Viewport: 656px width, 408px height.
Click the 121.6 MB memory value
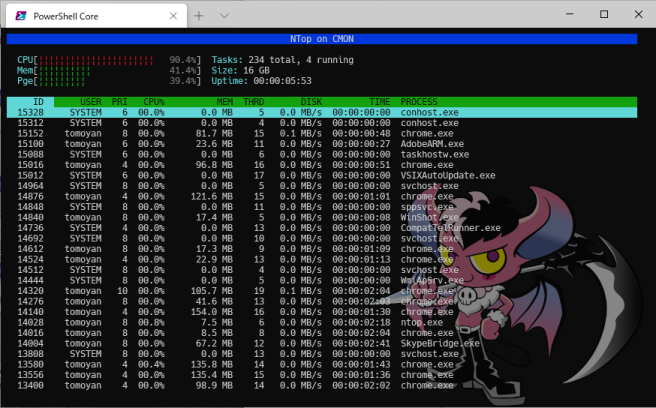[212, 196]
